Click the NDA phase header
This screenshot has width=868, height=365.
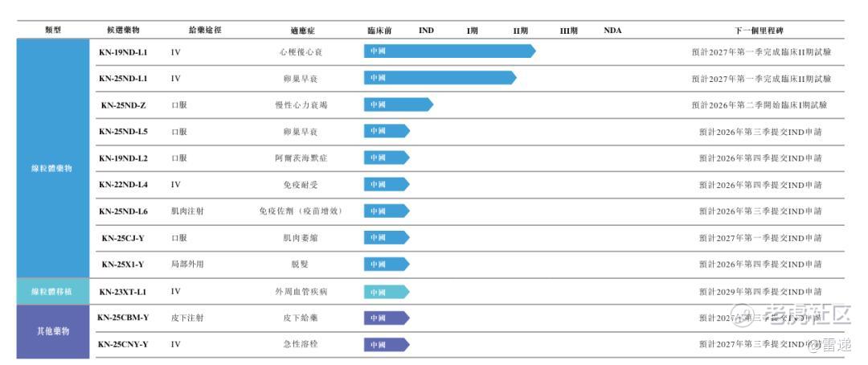tap(612, 31)
